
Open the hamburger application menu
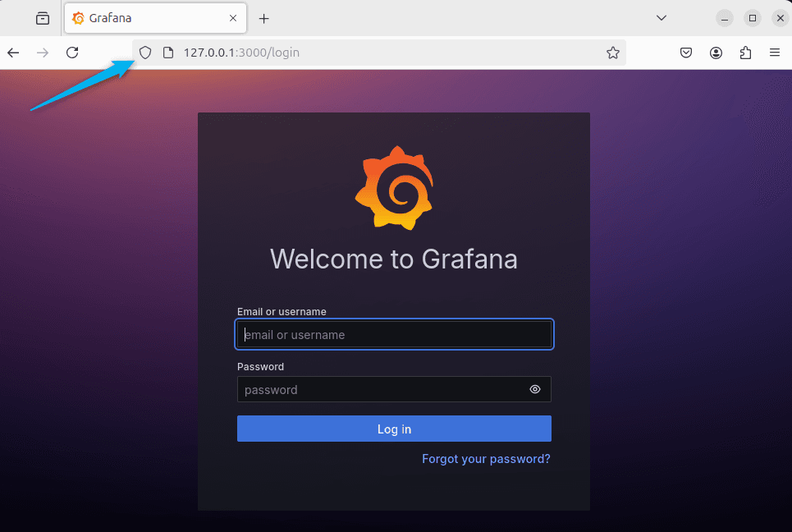(x=775, y=52)
